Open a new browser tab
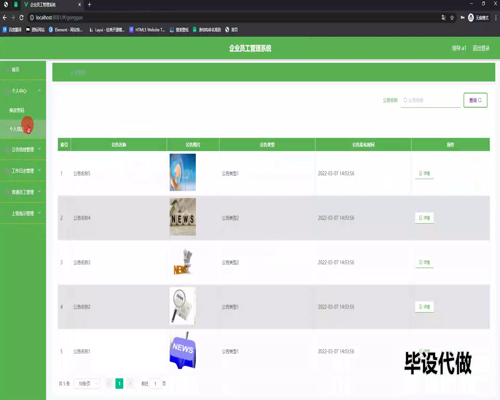The image size is (500, 400). point(89,5)
